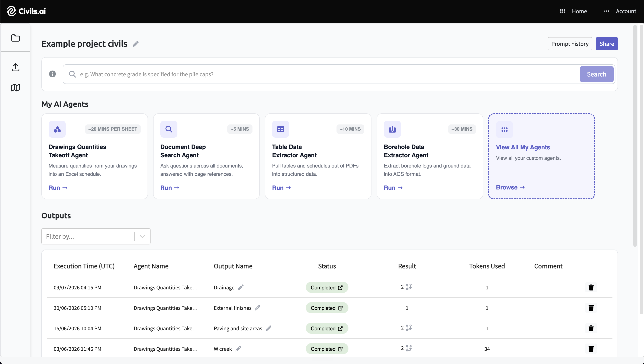Image resolution: width=644 pixels, height=364 pixels.
Task: Open the Home menu
Action: (579, 11)
